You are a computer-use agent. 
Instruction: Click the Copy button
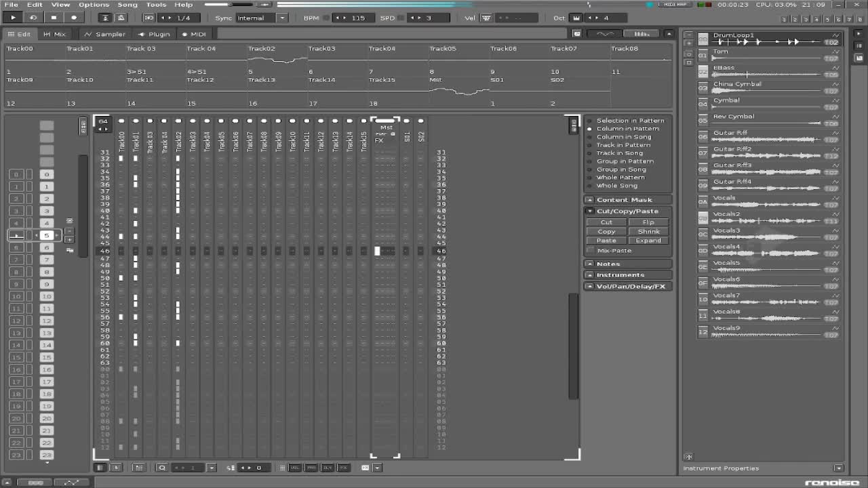pos(606,232)
